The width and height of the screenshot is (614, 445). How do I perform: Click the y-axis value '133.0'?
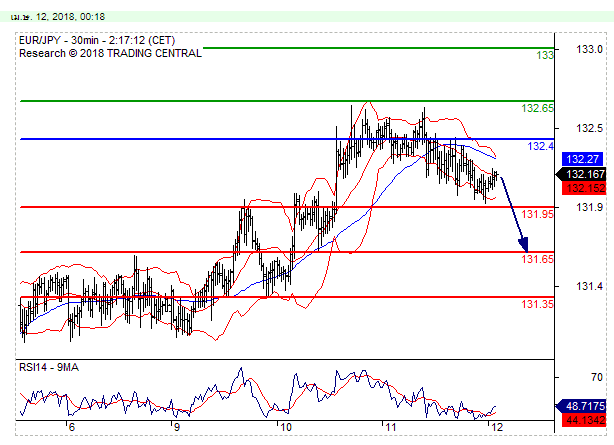pyautogui.click(x=589, y=49)
